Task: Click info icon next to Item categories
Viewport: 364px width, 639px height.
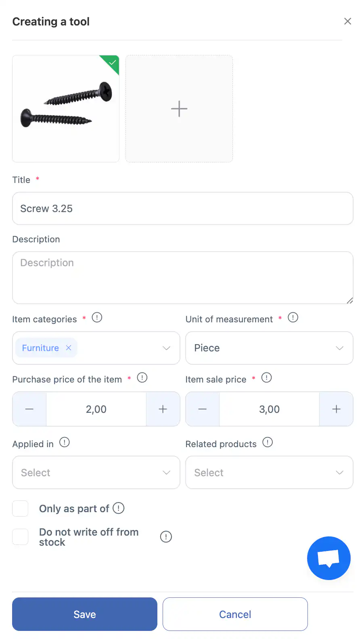Action: 97,317
